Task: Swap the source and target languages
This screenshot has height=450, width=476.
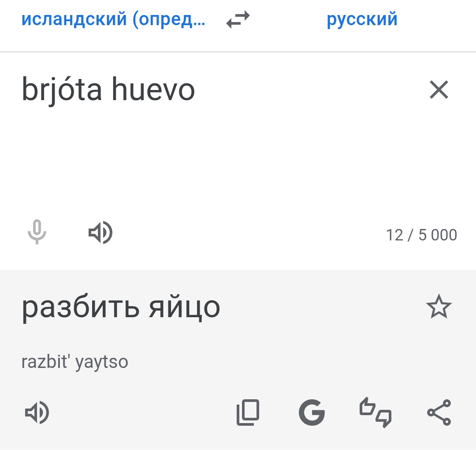Action: click(x=238, y=20)
